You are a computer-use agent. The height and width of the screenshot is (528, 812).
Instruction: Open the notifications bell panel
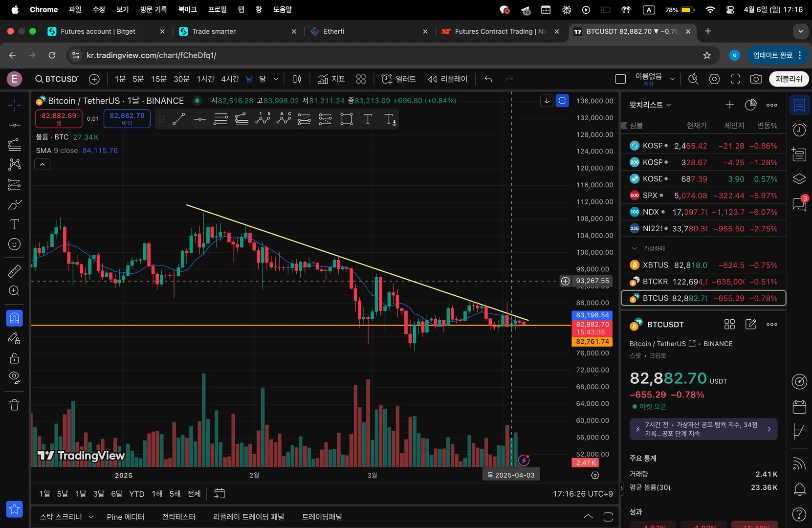click(x=799, y=489)
